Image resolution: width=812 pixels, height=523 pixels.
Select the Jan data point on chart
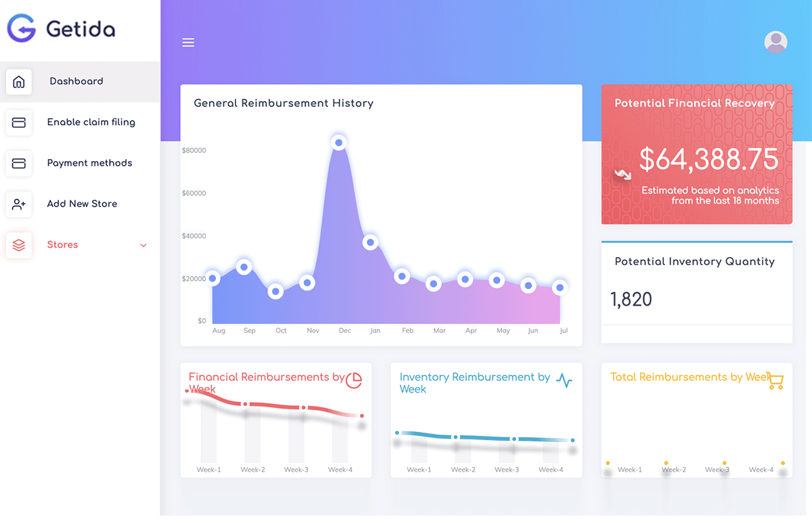[370, 242]
